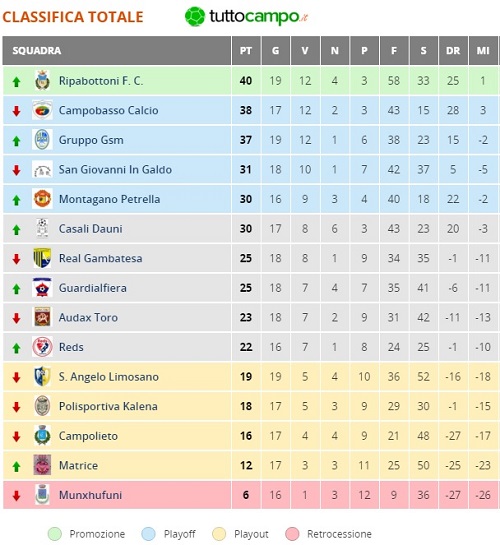Screen dimensions: 500x545
Task: Click the Audax Toro crest icon
Action: click(x=42, y=317)
